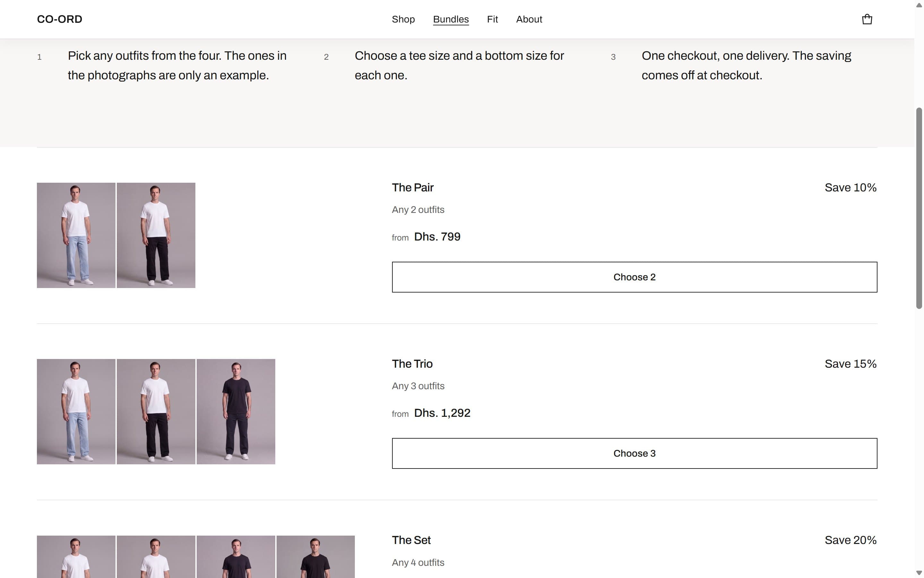924x578 pixels.
Task: Select The Trio bundle title
Action: (x=412, y=364)
